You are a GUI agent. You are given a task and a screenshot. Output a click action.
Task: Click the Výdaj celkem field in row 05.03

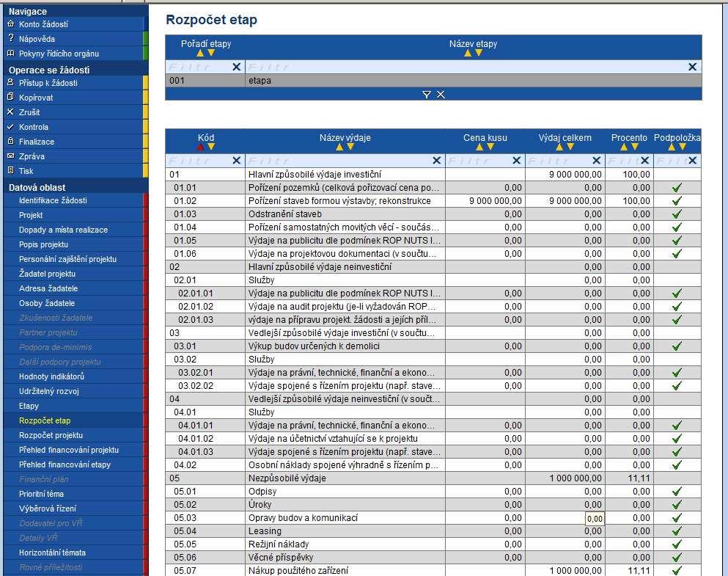tap(595, 518)
